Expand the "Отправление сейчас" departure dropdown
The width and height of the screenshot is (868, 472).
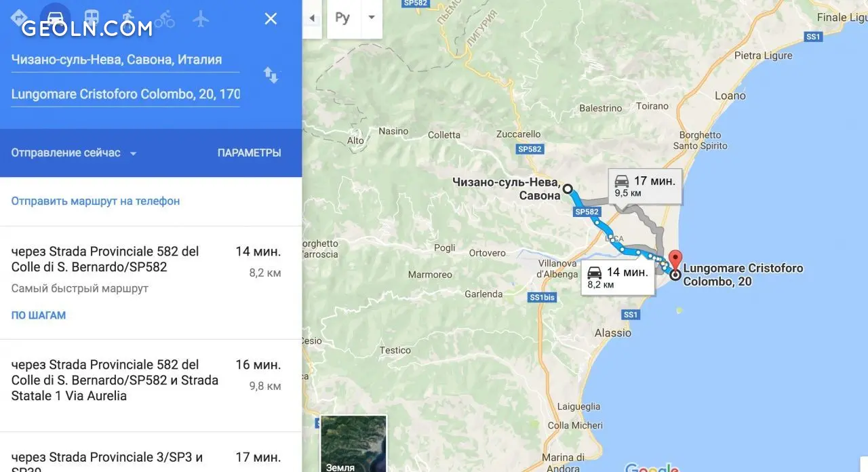(74, 153)
